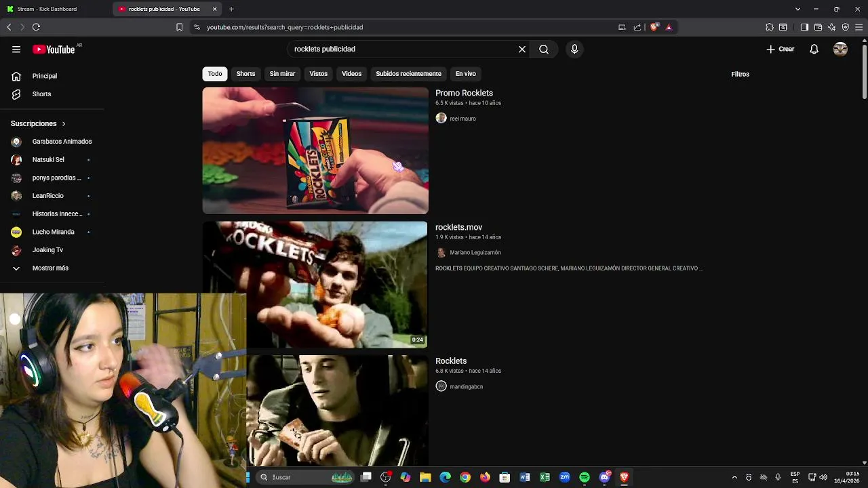The image size is (868, 488).
Task: Toggle the Brave sidebar panel
Action: 804,27
